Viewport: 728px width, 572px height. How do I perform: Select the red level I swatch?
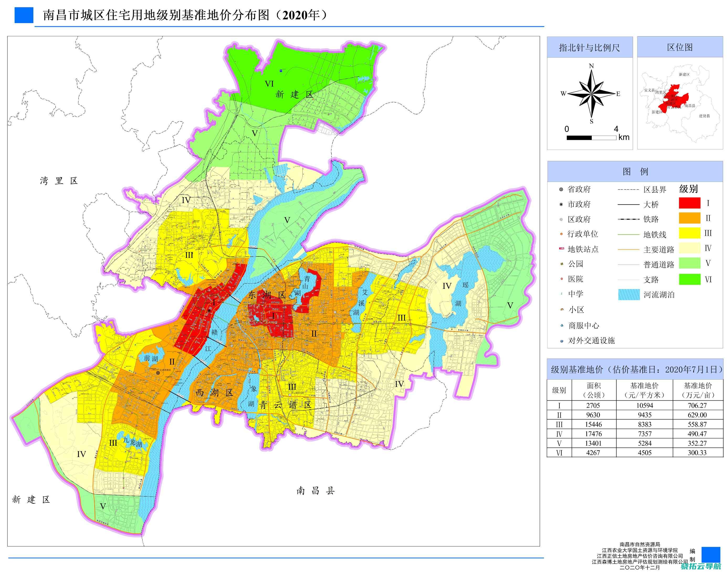click(x=689, y=203)
